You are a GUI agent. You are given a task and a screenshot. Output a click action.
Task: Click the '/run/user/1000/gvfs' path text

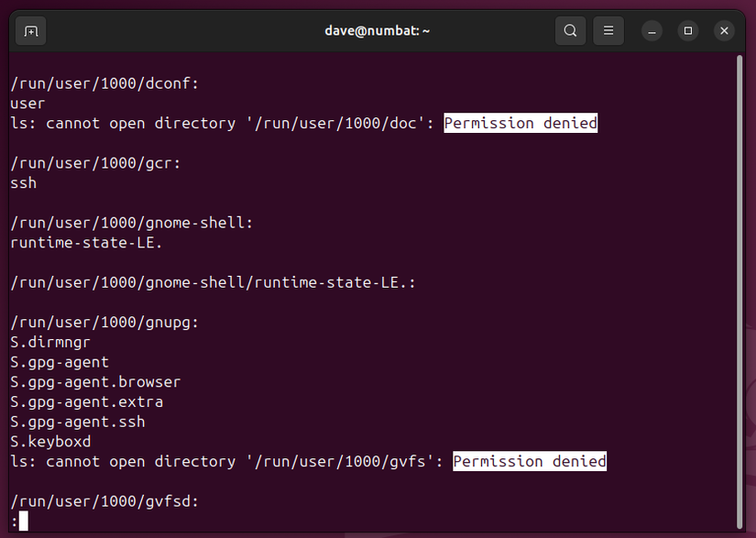340,462
